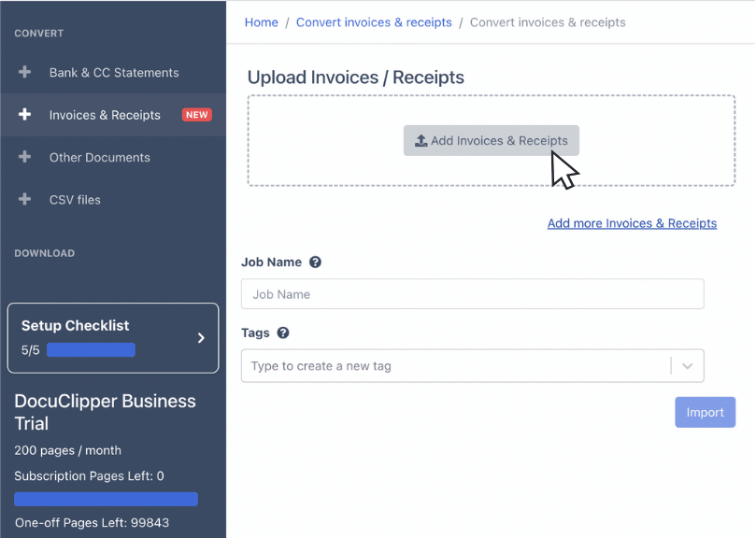Click the One-off Pages Left: 99843 text

[92, 522]
